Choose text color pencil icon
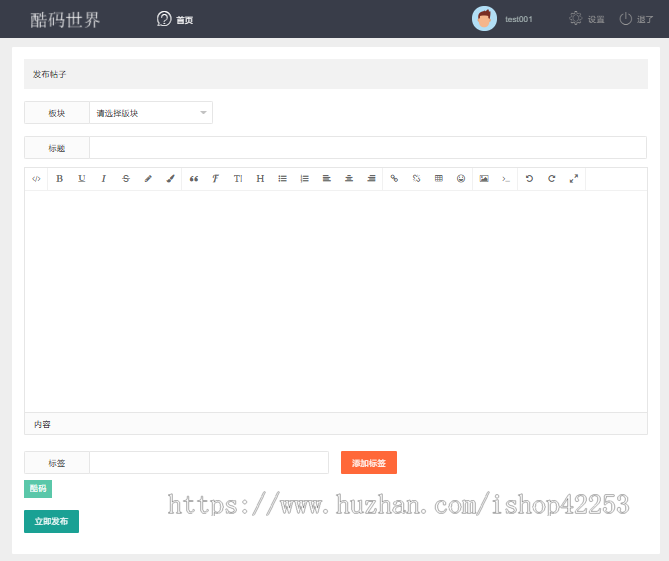669x561 pixels. (x=148, y=179)
